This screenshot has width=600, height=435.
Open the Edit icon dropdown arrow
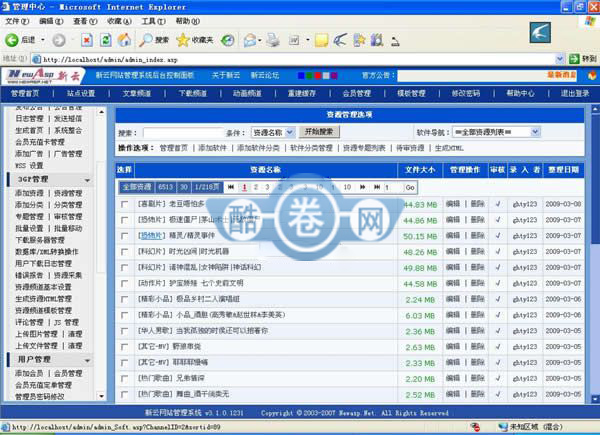coord(307,40)
